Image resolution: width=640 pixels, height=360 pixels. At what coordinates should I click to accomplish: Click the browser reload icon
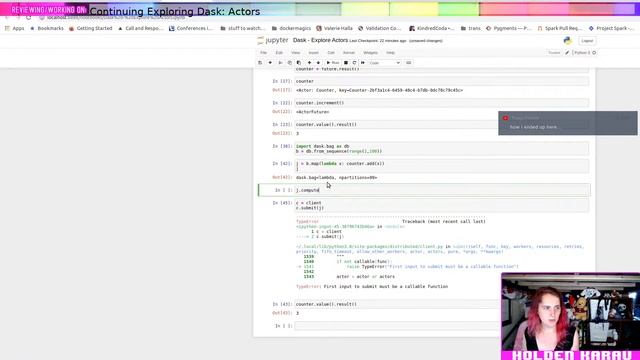[x=28, y=18]
